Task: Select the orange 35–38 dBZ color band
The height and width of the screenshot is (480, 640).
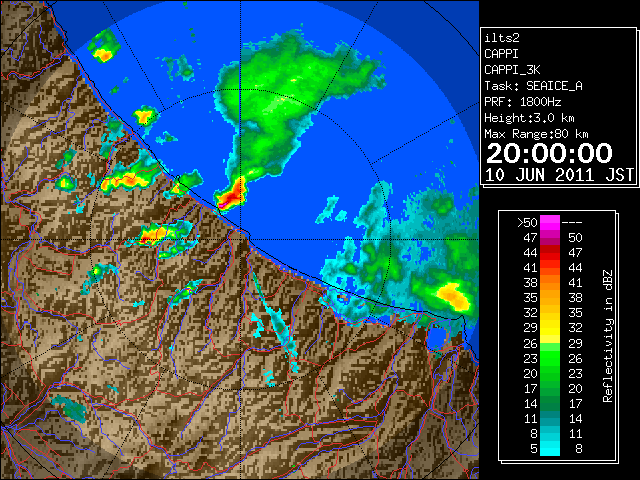Action: 550,298
